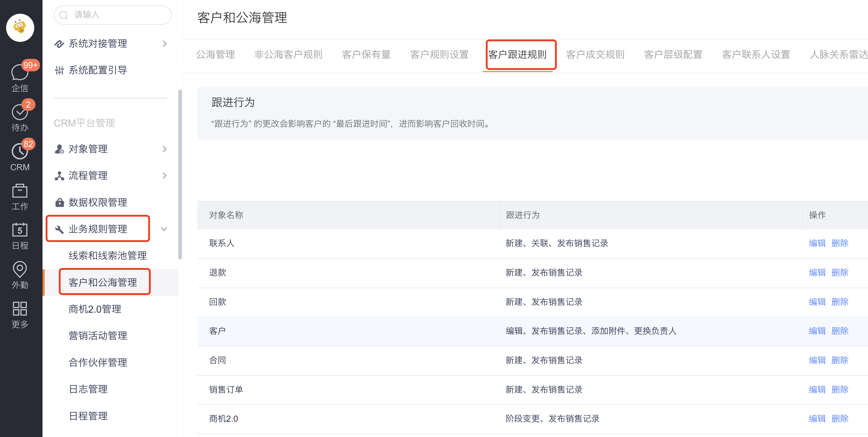The image size is (868, 437).
Task: Click the 业务规则管理 wrench icon
Action: pyautogui.click(x=59, y=229)
